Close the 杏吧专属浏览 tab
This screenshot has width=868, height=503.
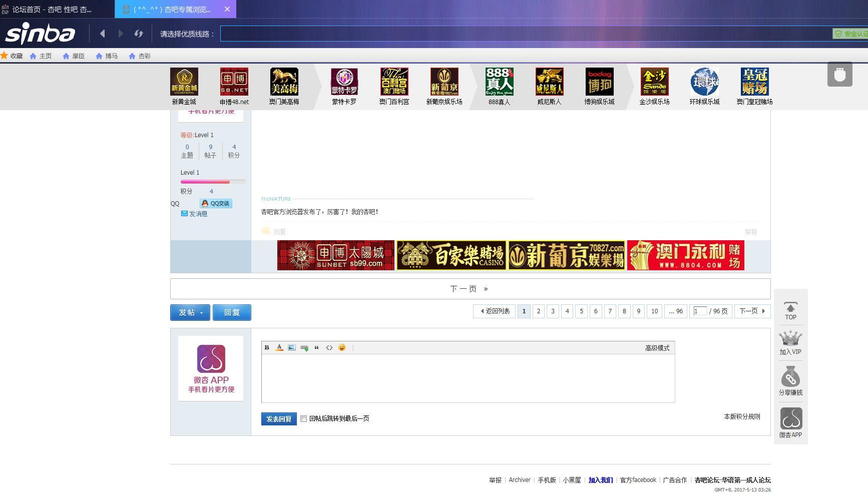227,9
